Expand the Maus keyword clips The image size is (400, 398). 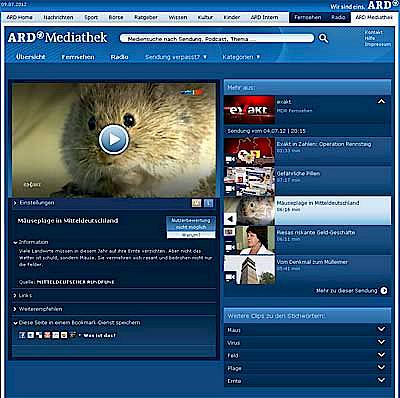381,329
